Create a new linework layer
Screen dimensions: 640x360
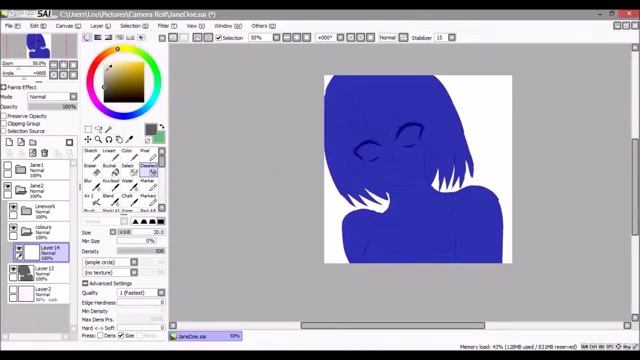[x=21, y=142]
